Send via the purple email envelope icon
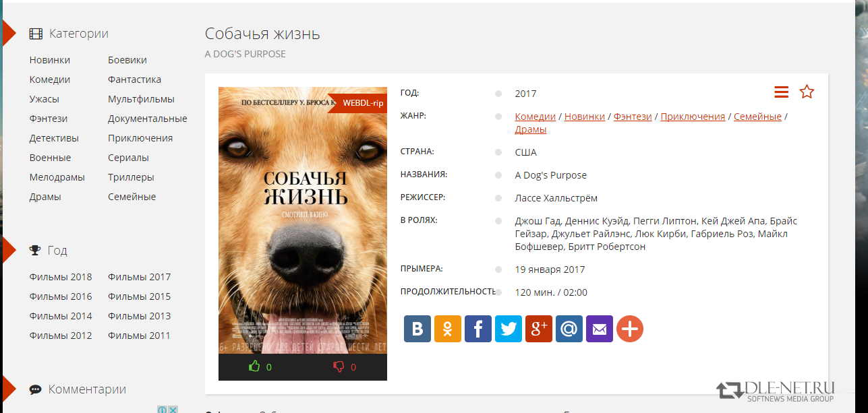Screen dimensions: 868x413 click(x=600, y=329)
